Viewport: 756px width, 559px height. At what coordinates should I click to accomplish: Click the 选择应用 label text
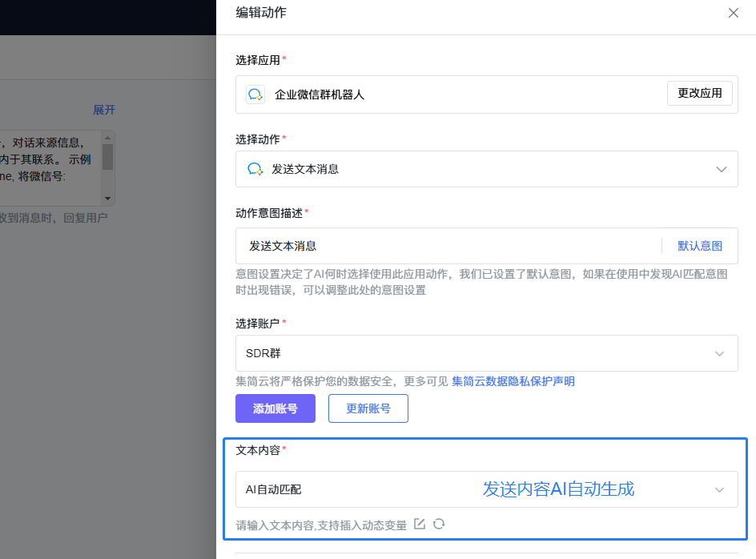tap(258, 60)
